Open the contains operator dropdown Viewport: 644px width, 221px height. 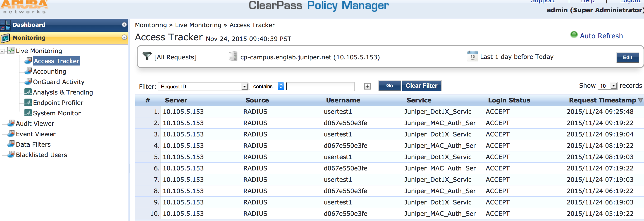(281, 86)
